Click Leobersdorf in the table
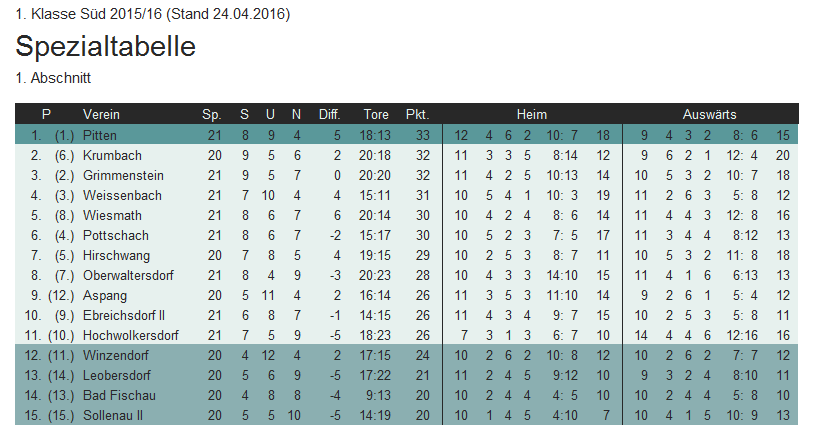The width and height of the screenshot is (813, 432). [x=117, y=375]
